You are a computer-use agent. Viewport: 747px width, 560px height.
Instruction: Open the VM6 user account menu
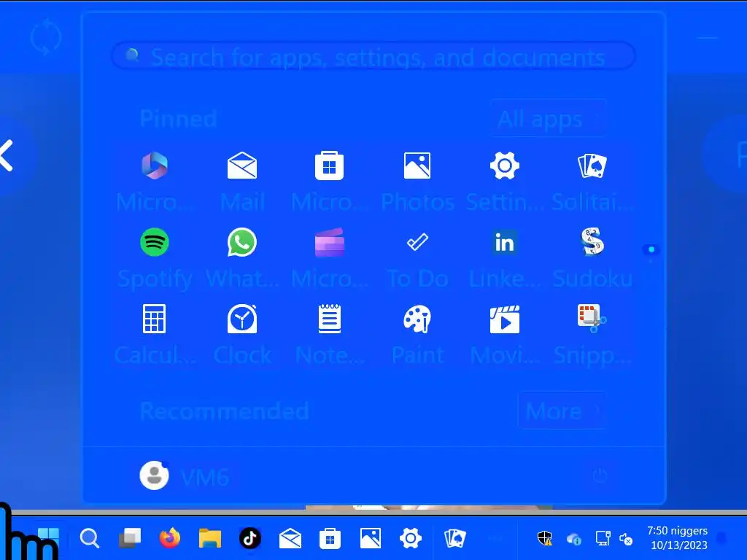click(x=185, y=475)
